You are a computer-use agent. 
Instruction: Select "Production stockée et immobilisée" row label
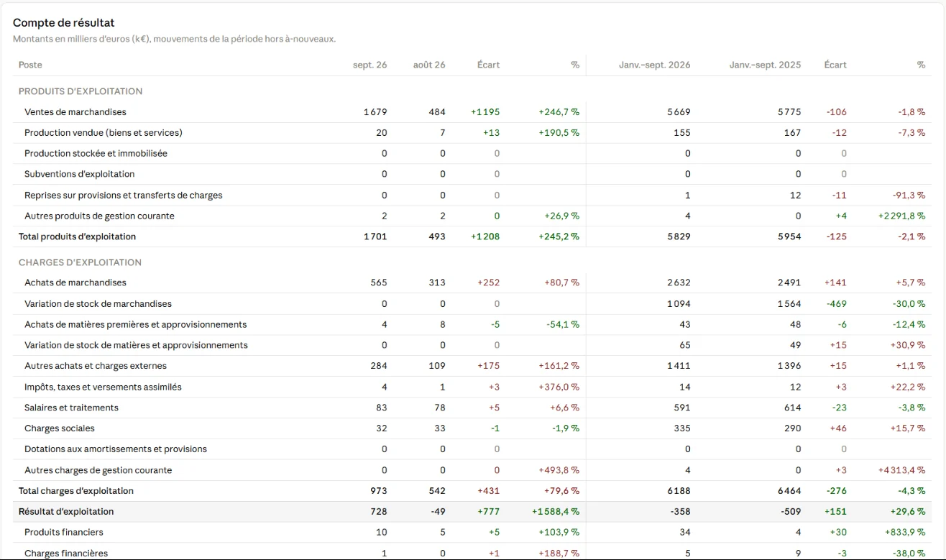(96, 153)
